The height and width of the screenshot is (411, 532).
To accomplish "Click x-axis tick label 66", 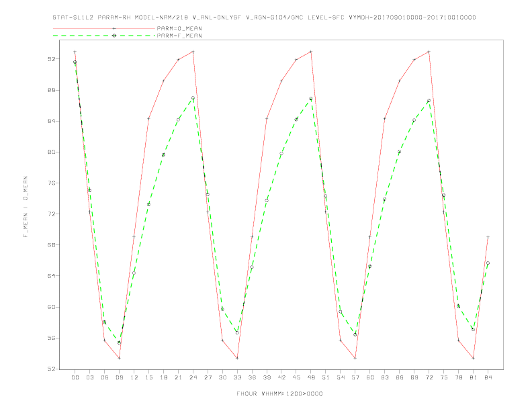I will click(x=400, y=377).
